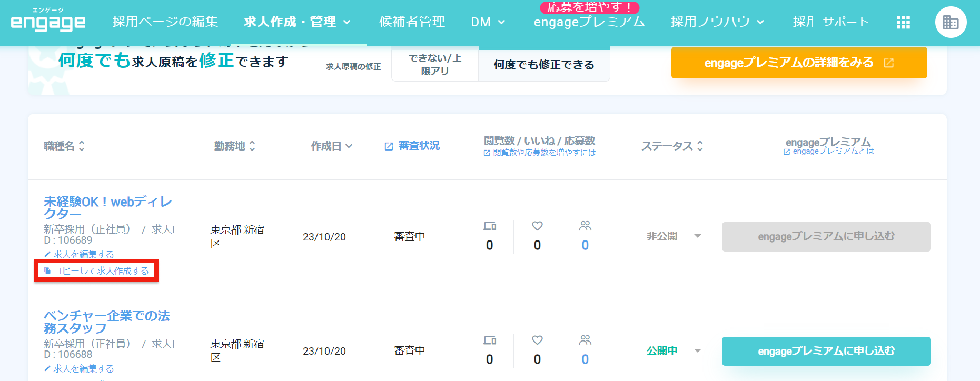Click the blue applicant count for 法務スタッフ job
This screenshot has height=381, width=980.
(x=585, y=359)
